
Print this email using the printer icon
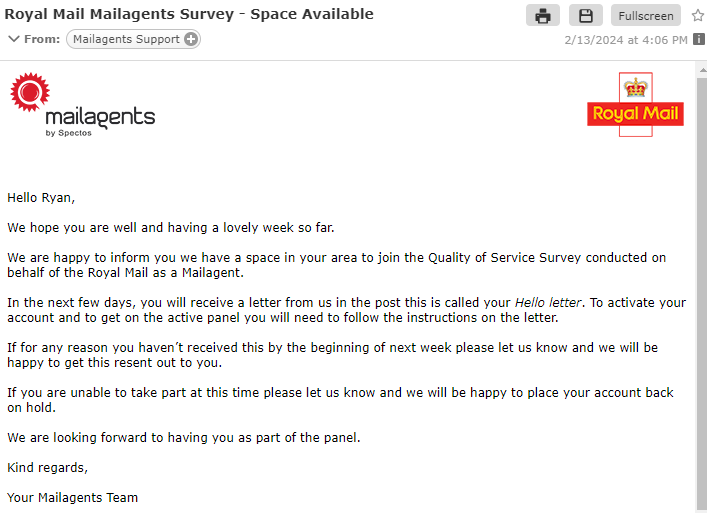pos(543,16)
